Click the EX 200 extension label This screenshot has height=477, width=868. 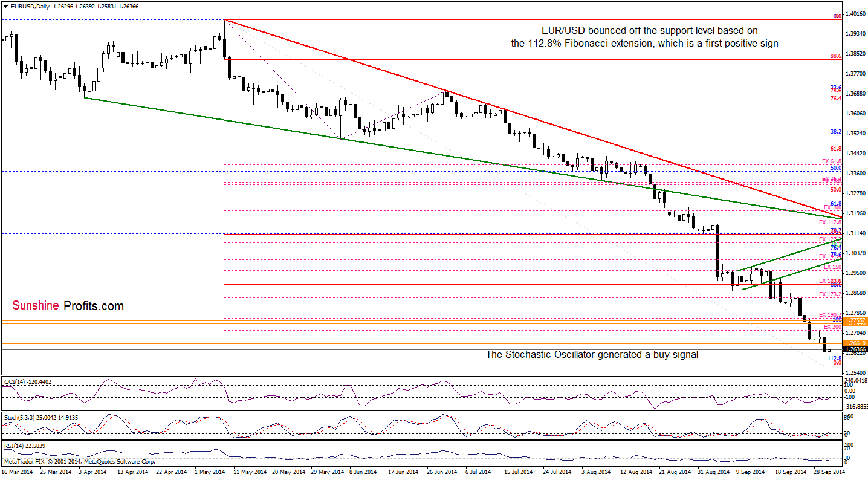[x=832, y=327]
